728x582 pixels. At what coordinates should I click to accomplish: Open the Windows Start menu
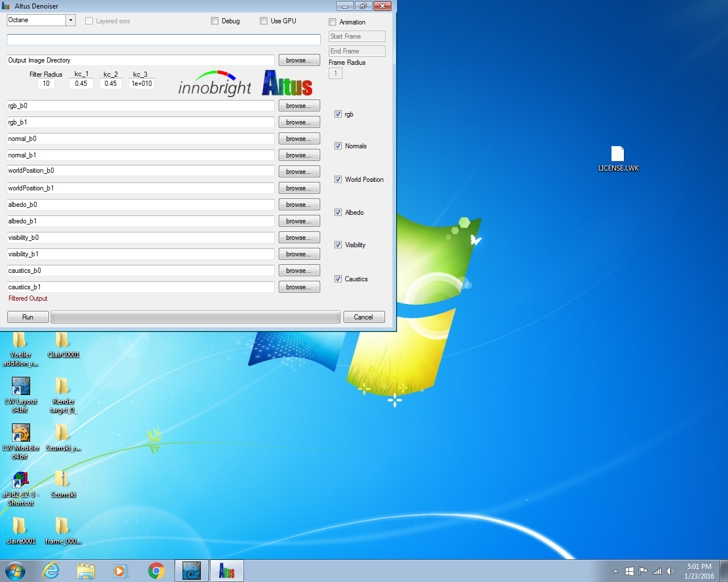pyautogui.click(x=15, y=571)
